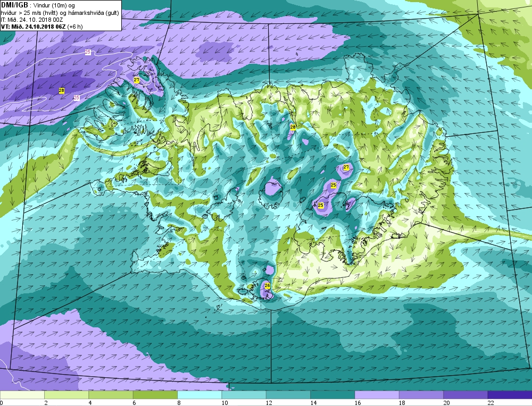Click the legend scale value 6

pos(135,403)
